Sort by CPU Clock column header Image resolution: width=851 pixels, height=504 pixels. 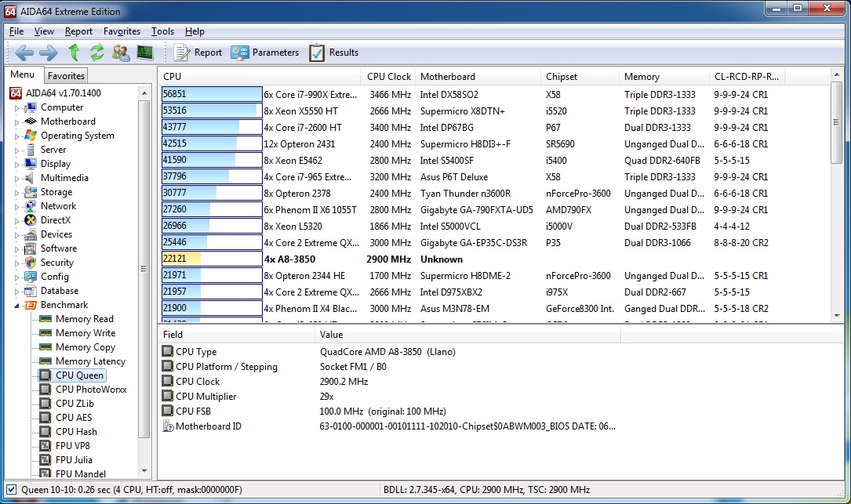click(388, 77)
